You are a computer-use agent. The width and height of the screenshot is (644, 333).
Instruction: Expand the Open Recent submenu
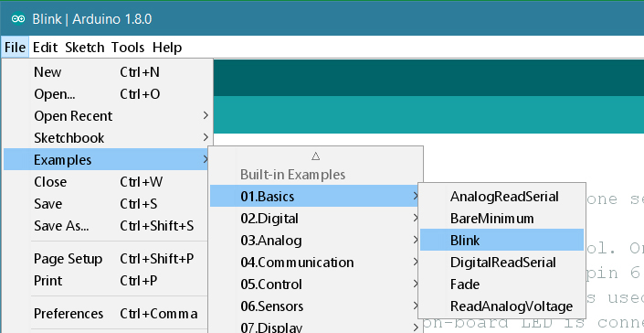coord(108,116)
